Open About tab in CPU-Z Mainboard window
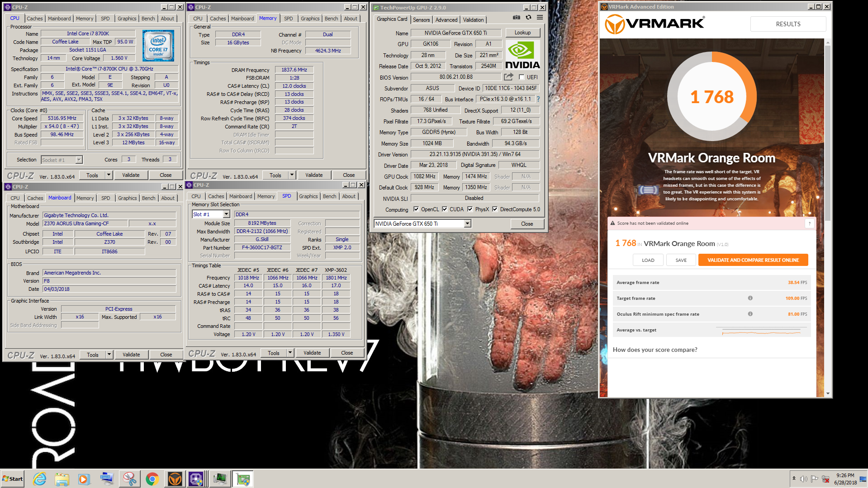The height and width of the screenshot is (488, 868). coord(168,198)
